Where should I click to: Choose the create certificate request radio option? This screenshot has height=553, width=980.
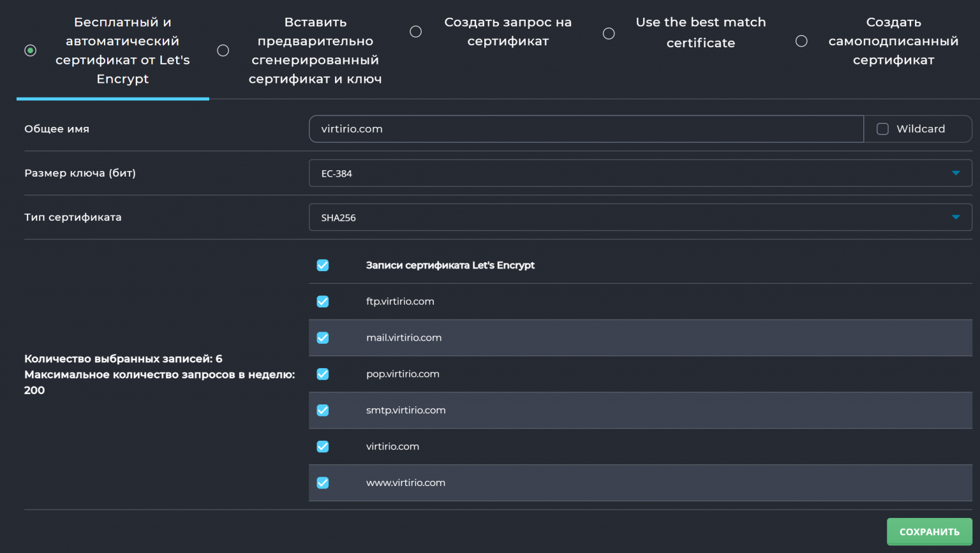point(416,32)
